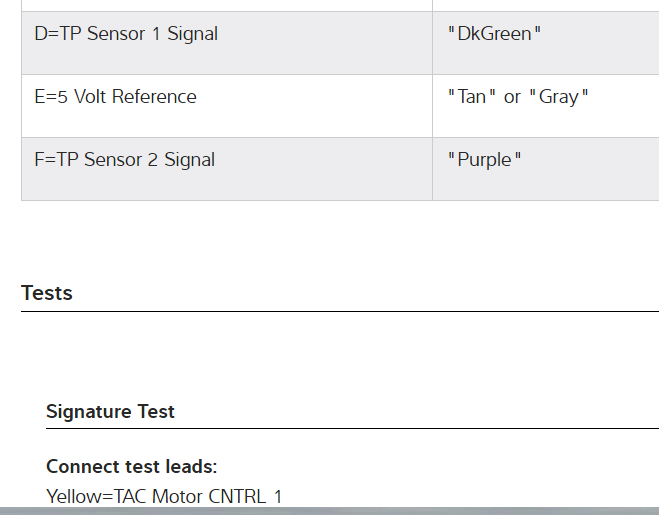The image size is (659, 515).
Task: Click the word "Gray" in the color column
Action: (x=558, y=97)
